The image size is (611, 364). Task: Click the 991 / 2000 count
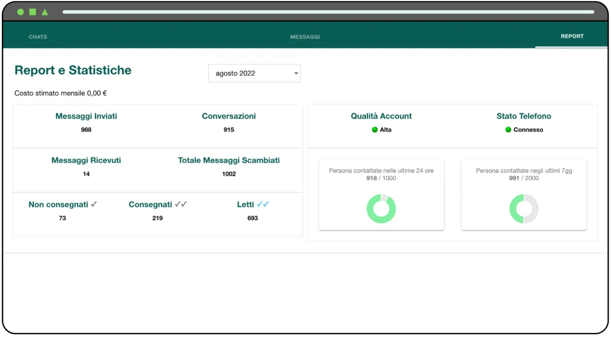pyautogui.click(x=524, y=178)
